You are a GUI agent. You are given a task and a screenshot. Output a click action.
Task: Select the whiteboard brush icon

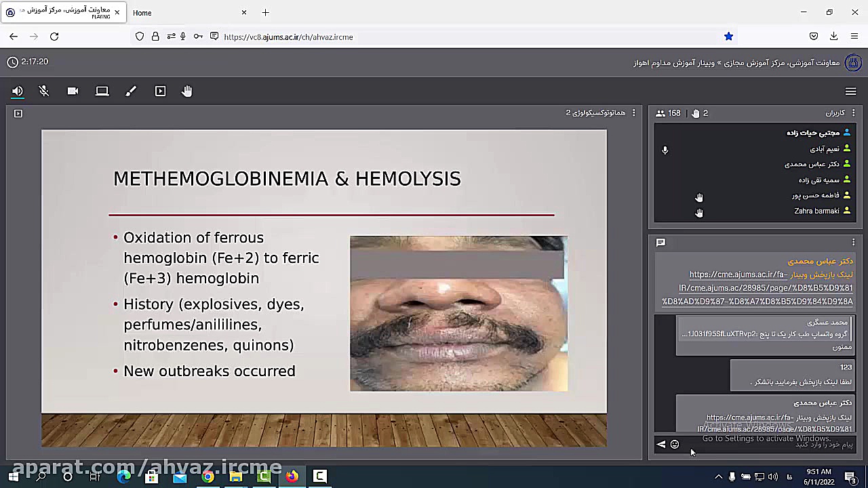[131, 91]
